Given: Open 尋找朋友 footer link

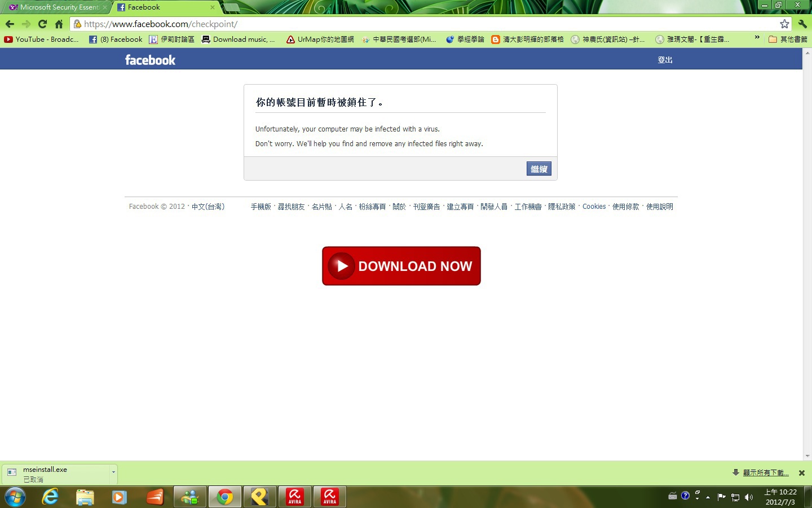Looking at the screenshot, I should tap(291, 207).
